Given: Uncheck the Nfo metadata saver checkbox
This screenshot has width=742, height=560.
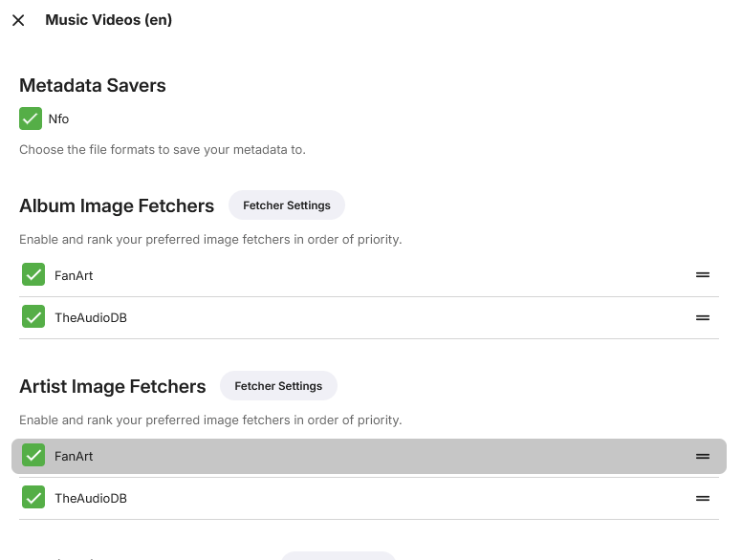Looking at the screenshot, I should [31, 118].
